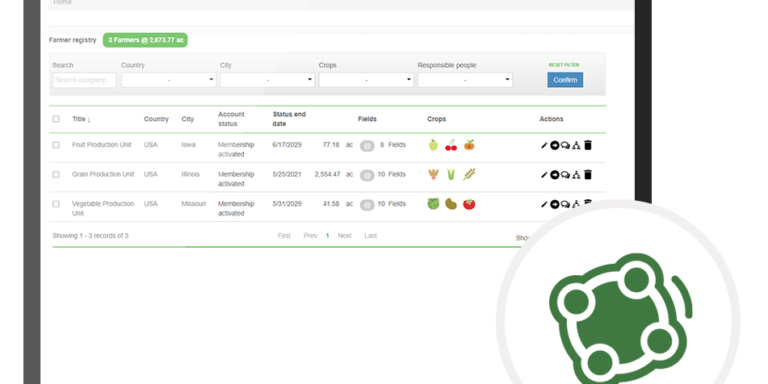Image resolution: width=768 pixels, height=384 pixels.
Task: Delete Grain Production Unit with its trash icon
Action: click(588, 174)
